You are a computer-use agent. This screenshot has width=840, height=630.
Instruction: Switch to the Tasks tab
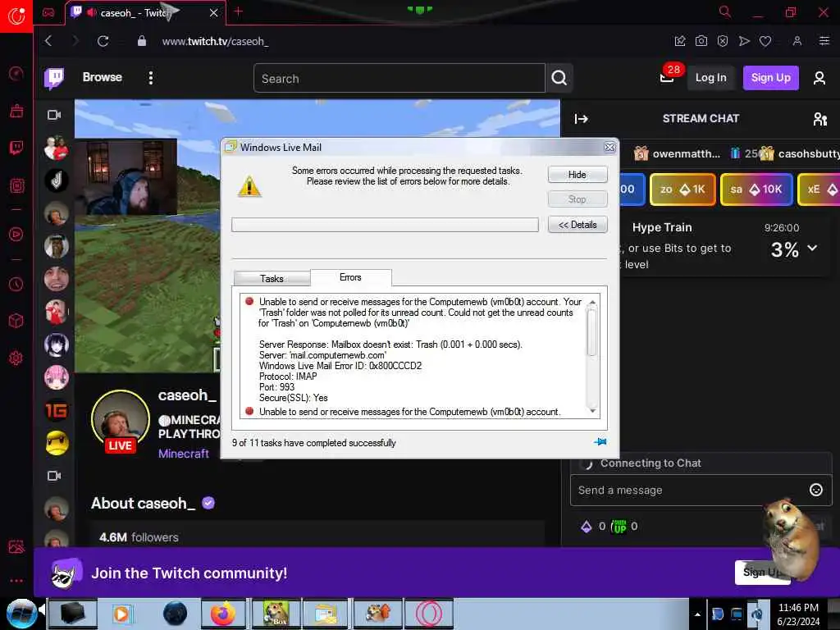tap(272, 279)
